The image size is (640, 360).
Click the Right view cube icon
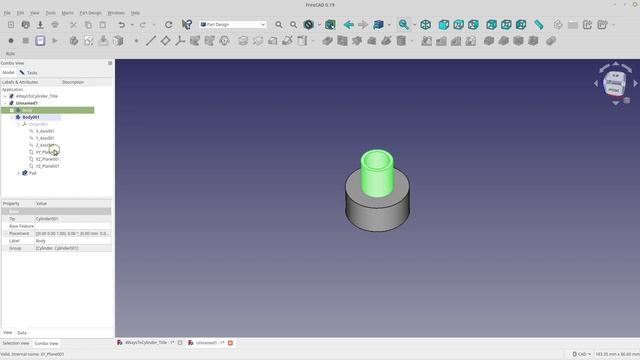click(x=473, y=24)
